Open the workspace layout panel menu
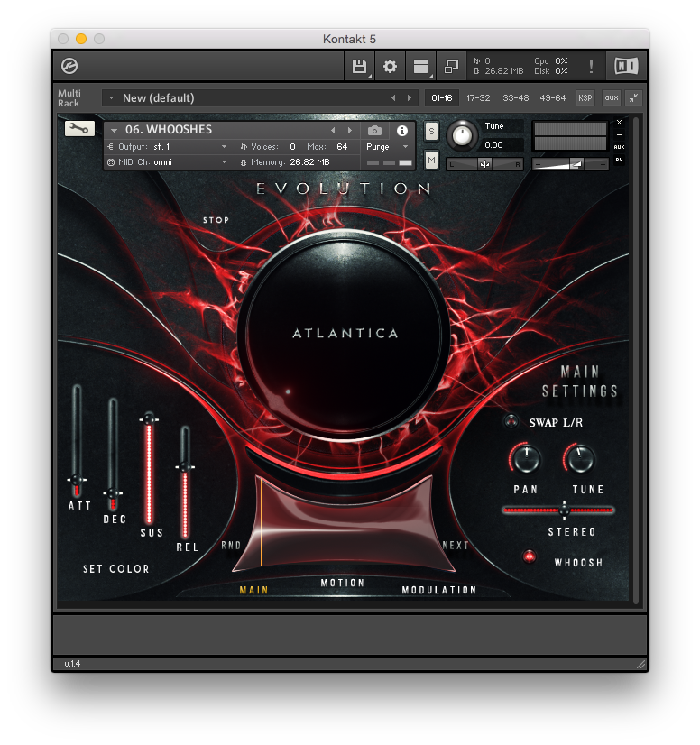Viewport: 700px width, 745px height. tap(421, 66)
